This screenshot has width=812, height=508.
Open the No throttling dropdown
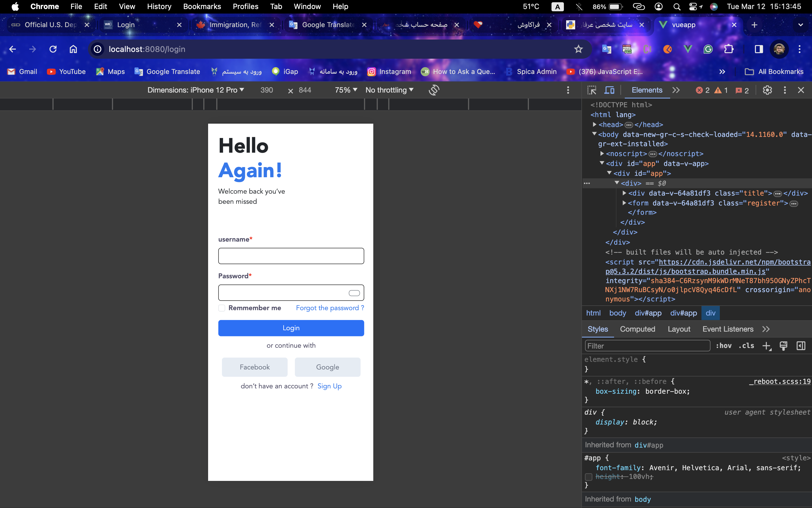[x=389, y=90]
